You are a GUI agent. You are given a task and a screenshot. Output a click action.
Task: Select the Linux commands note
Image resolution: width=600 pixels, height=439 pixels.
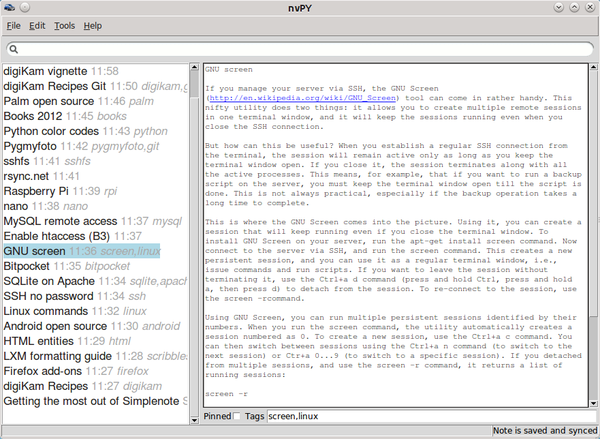coord(96,311)
